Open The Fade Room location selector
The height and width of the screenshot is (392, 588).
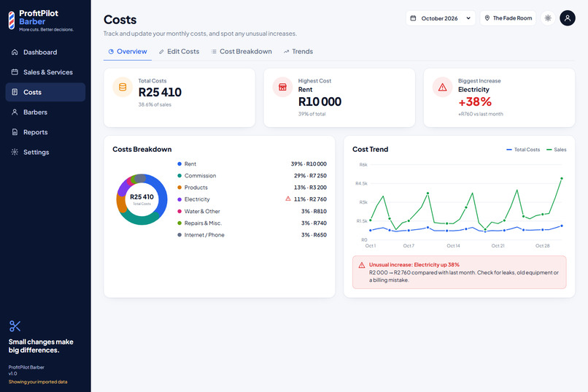tap(508, 18)
